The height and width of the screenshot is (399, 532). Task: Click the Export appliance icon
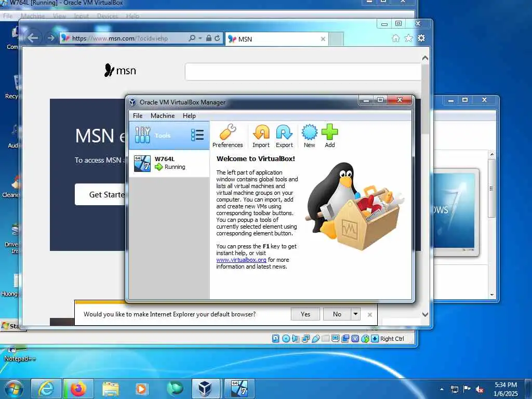click(284, 136)
